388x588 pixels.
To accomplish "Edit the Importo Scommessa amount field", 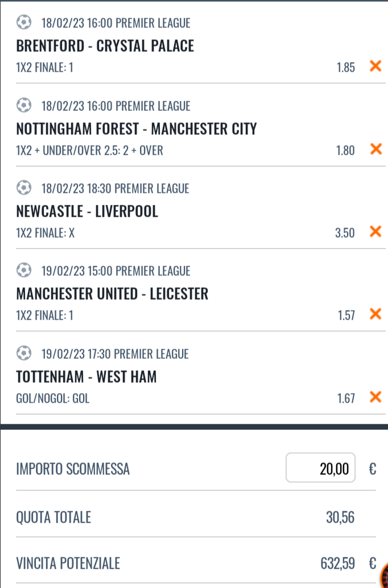I will click(x=320, y=468).
